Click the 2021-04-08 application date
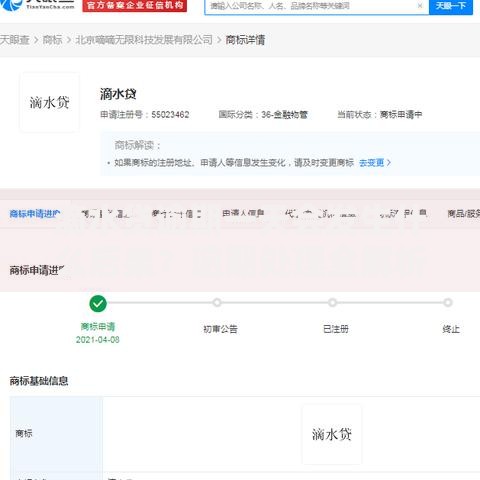480x480 pixels. pyautogui.click(x=98, y=340)
